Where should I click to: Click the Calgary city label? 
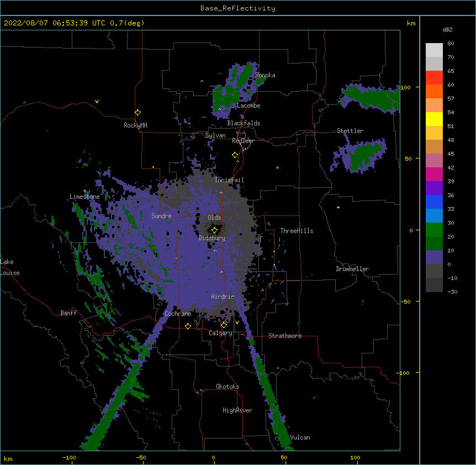[220, 333]
